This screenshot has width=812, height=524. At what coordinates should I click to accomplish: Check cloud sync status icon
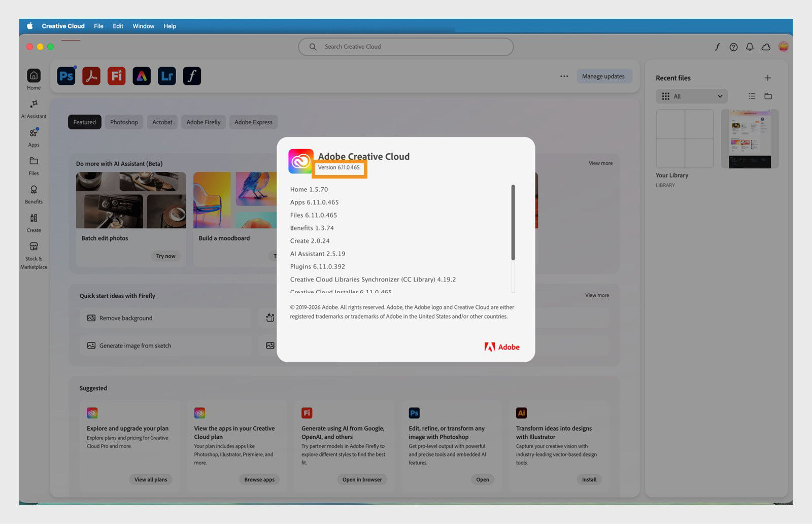tap(766, 47)
